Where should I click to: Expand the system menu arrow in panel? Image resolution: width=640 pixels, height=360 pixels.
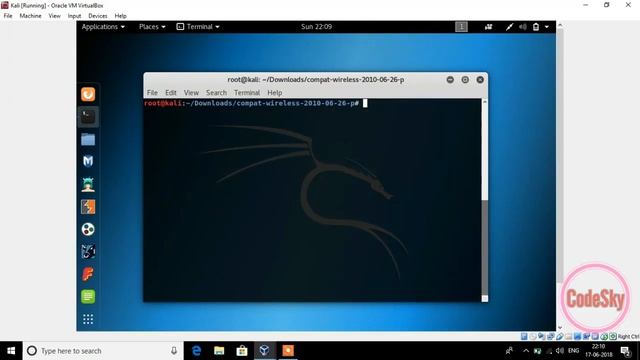[x=547, y=27]
